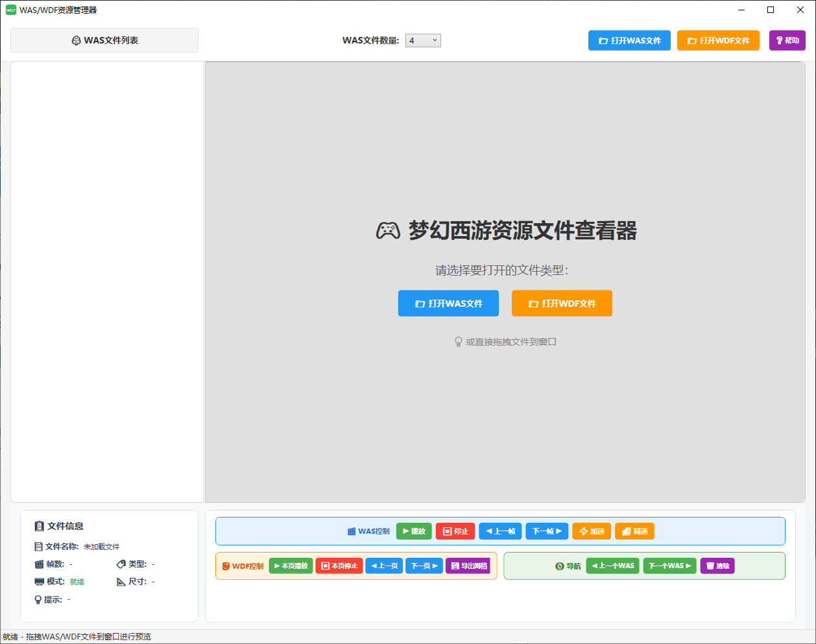816x644 pixels.
Task: Go to previous page with 上一页
Action: [384, 566]
